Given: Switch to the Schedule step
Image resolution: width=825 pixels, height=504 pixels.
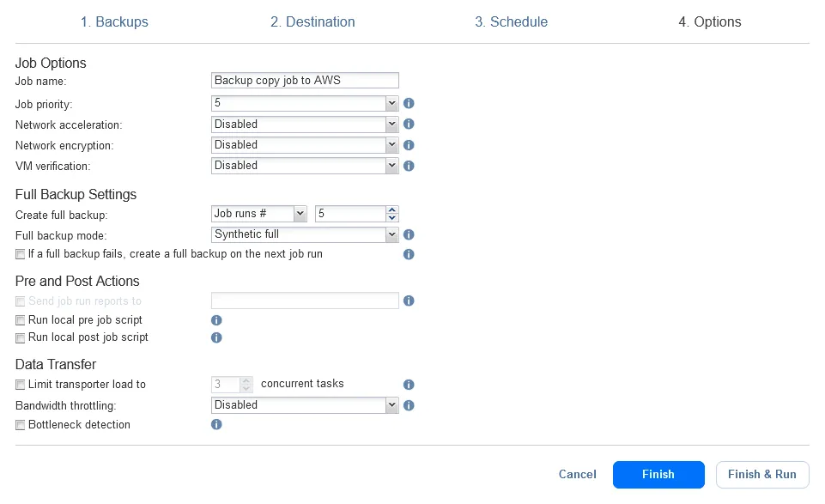Looking at the screenshot, I should pos(511,21).
